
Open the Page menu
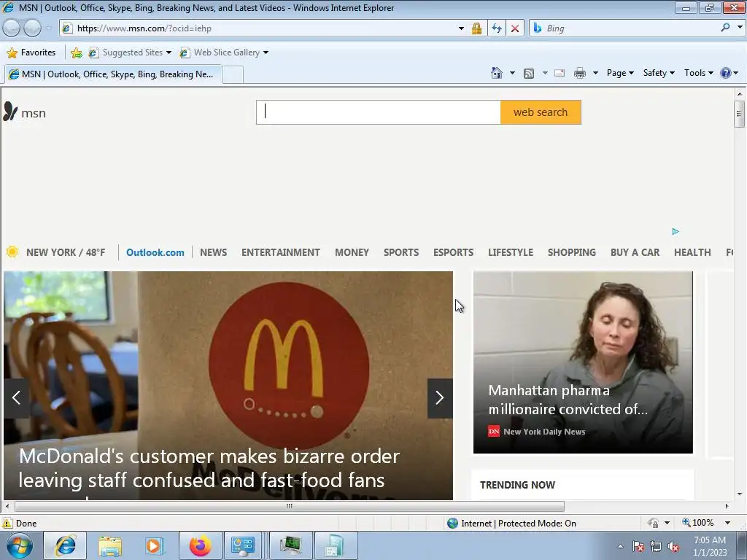[x=620, y=73]
